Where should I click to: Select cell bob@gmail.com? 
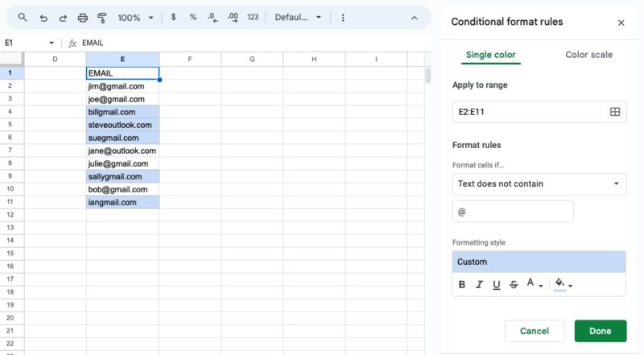tap(122, 189)
